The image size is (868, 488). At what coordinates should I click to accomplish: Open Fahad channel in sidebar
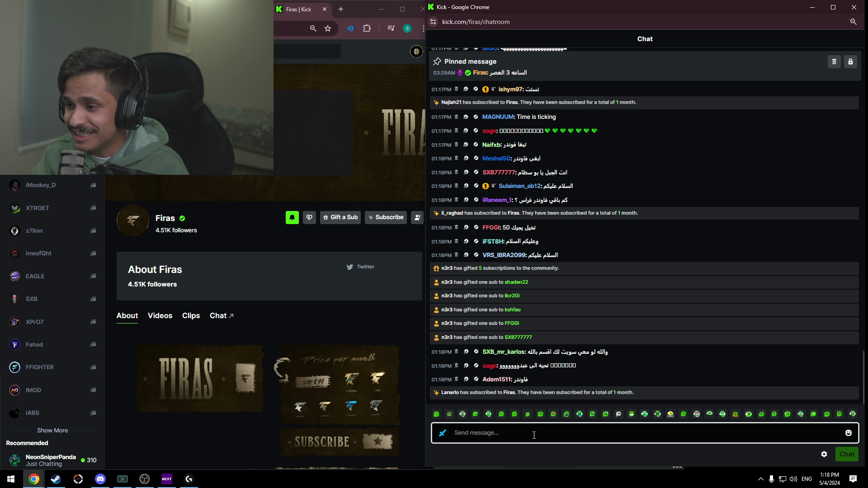[52, 345]
